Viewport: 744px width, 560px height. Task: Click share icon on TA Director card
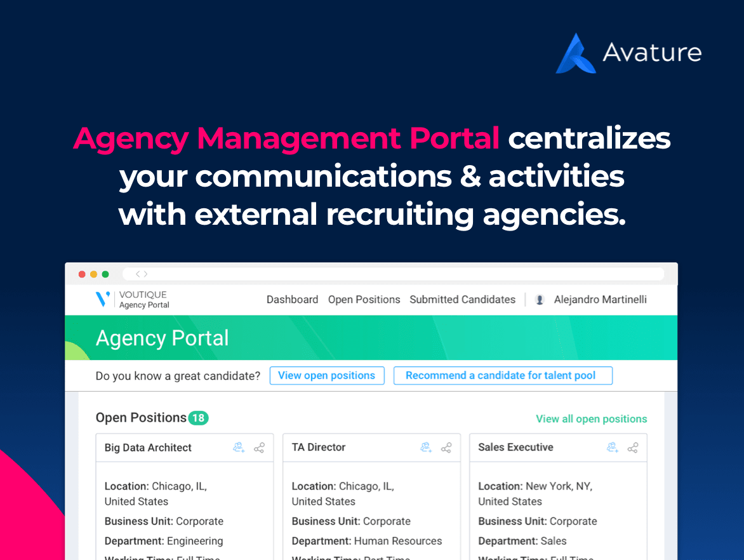tap(446, 448)
